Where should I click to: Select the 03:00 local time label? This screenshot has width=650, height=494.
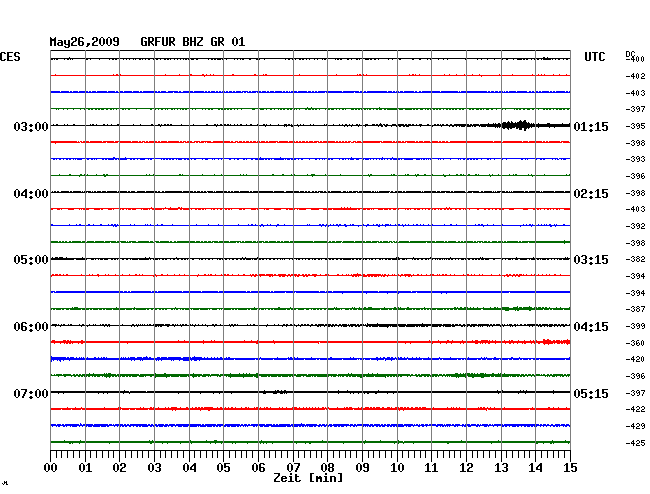(31, 126)
